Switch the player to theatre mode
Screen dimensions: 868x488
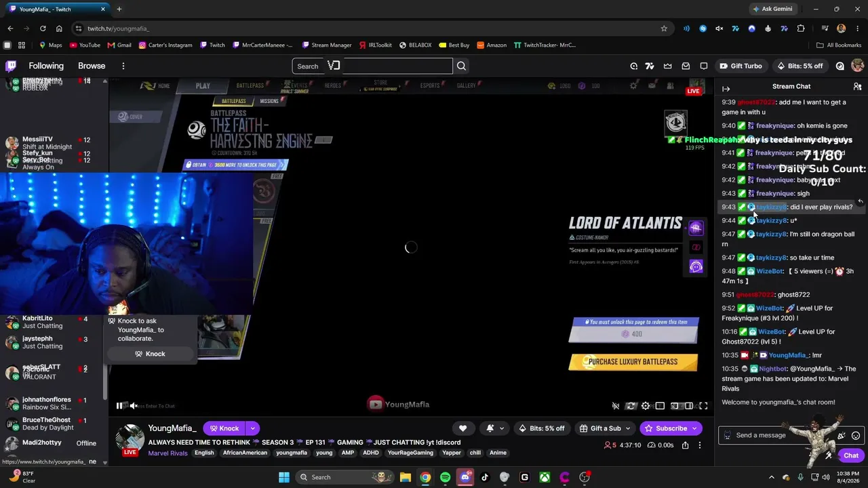click(x=689, y=406)
